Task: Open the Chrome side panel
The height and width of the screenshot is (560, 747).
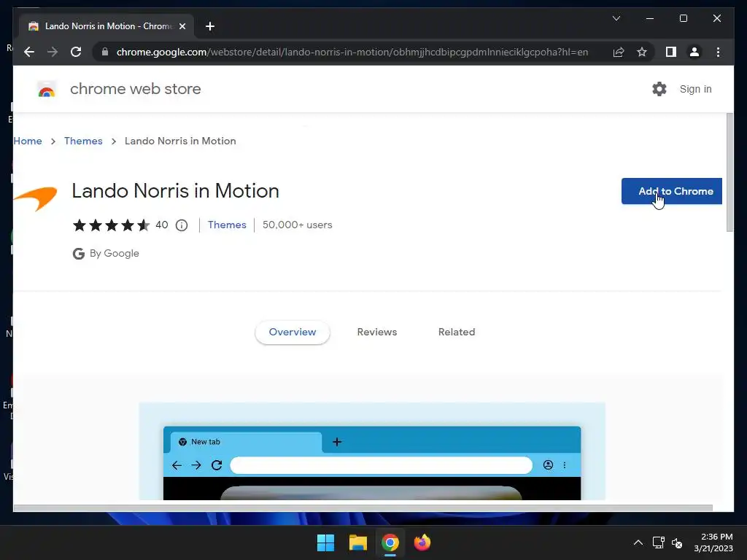Action: click(671, 52)
